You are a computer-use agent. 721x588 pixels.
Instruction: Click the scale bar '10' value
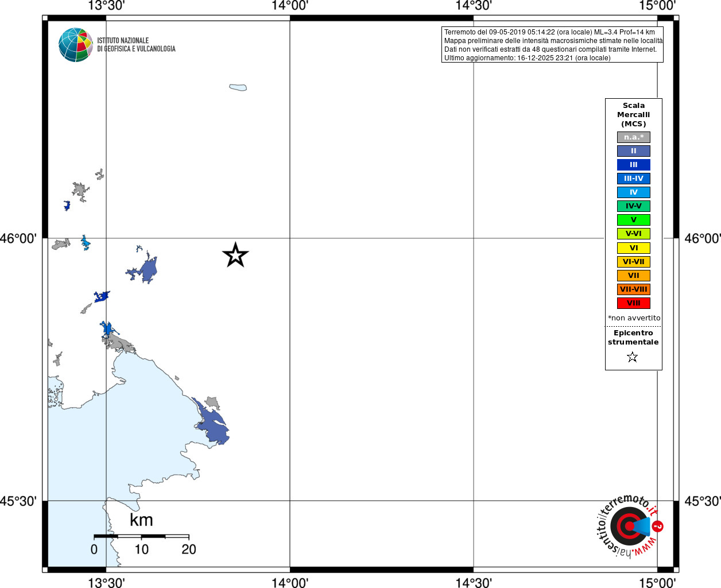[142, 550]
